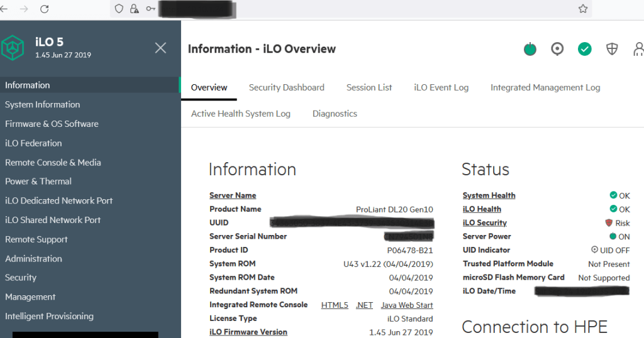644x338 pixels.
Task: Open the Diagnostics tab
Action: [335, 114]
